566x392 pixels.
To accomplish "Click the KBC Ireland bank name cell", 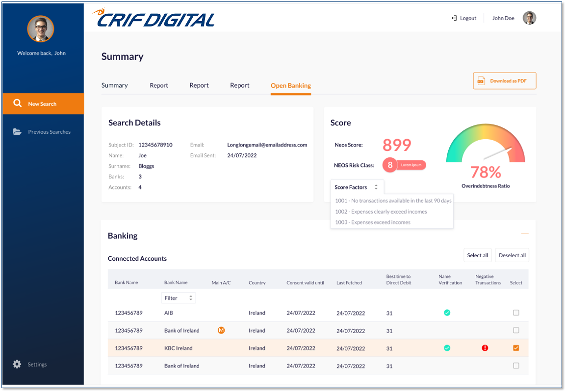I will 179,348.
